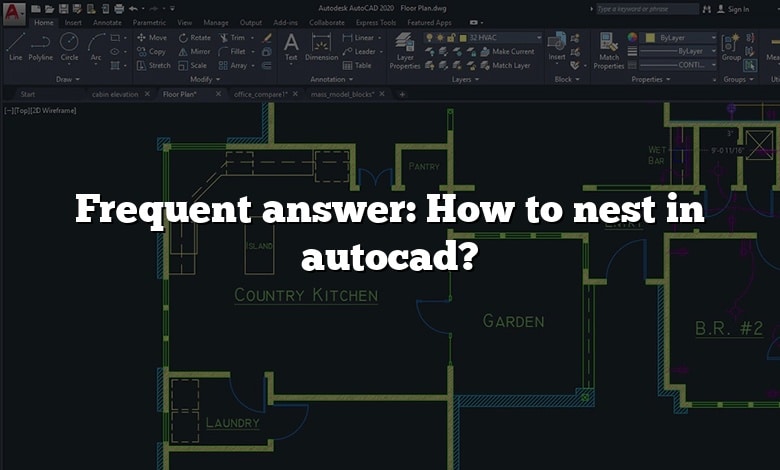Open the CONTI... linetype dropdown
Screen dimensions: 780x470
click(678, 65)
